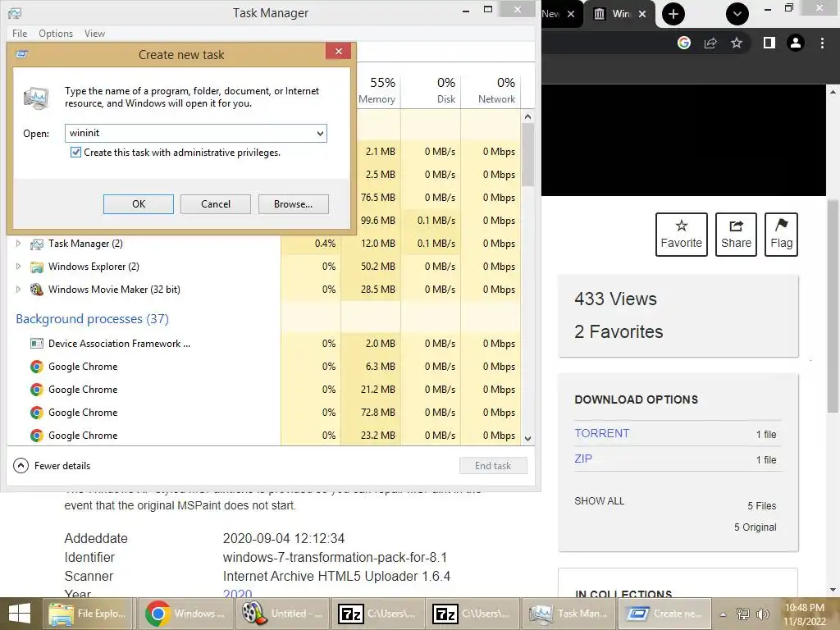This screenshot has width=840, height=630.
Task: Switch to the Win archive tab in Chrome
Action: [x=619, y=14]
